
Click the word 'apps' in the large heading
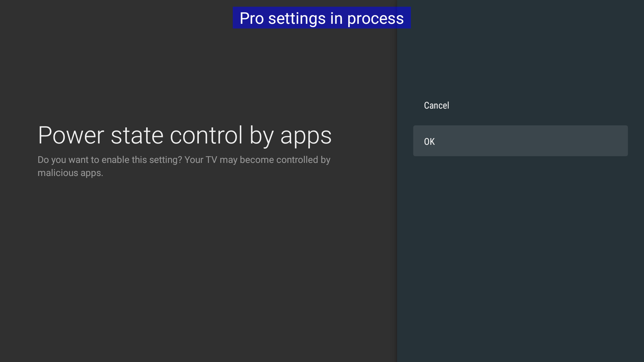pyautogui.click(x=306, y=136)
